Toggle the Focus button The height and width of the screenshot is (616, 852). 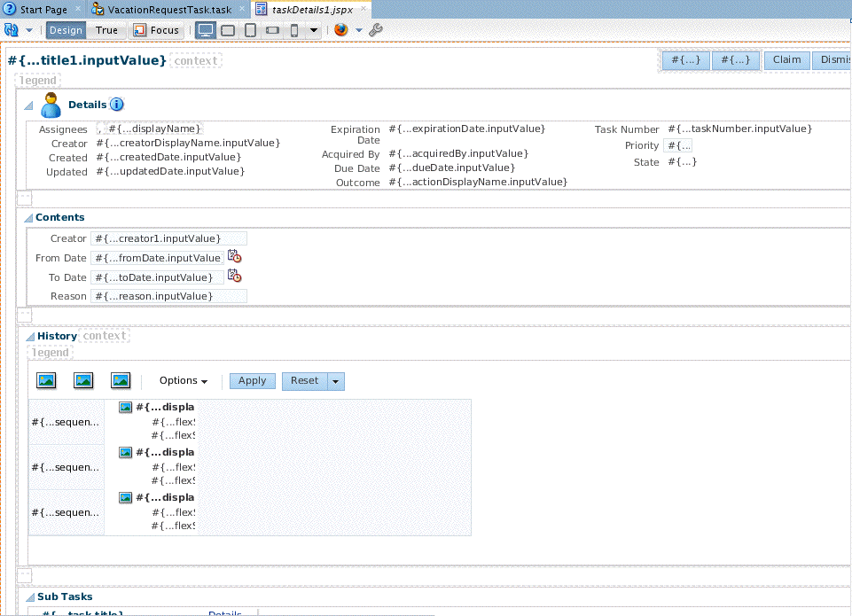click(157, 30)
